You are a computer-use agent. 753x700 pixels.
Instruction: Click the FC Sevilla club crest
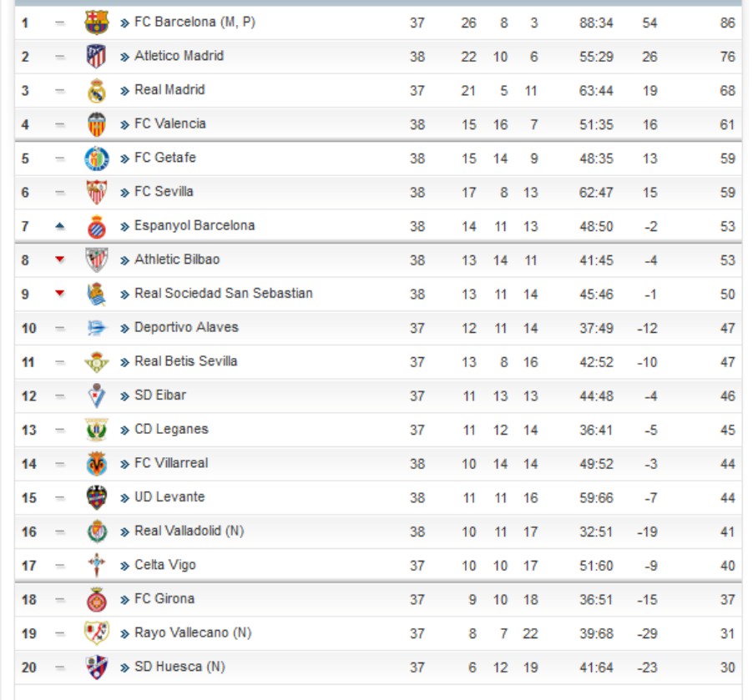point(97,192)
